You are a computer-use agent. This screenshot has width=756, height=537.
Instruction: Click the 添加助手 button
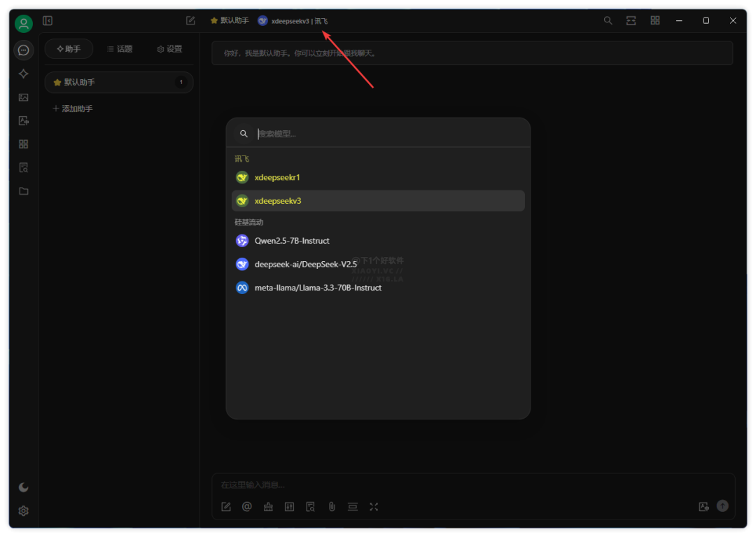(x=73, y=109)
